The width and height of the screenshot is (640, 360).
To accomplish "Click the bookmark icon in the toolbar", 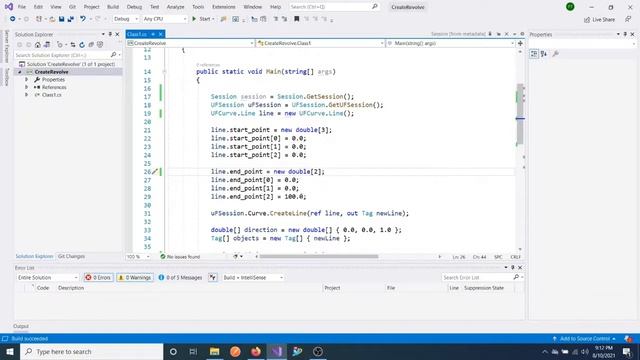I will (297, 19).
